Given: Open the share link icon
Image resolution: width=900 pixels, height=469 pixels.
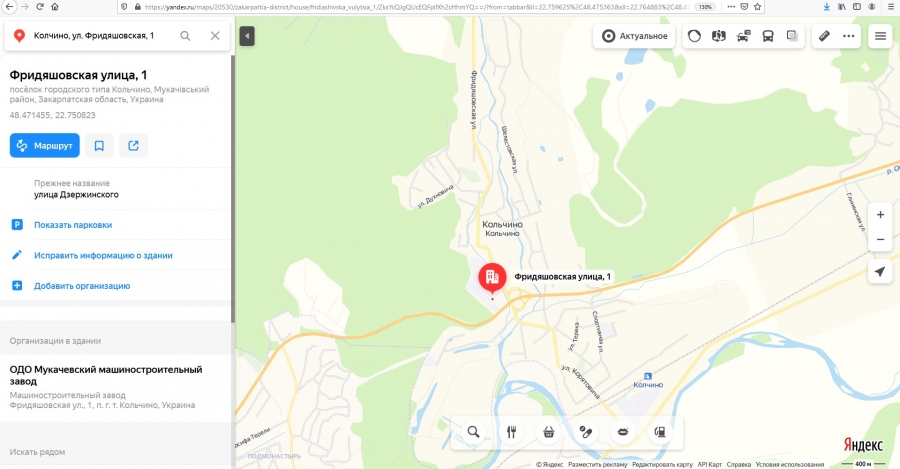Looking at the screenshot, I should pyautogui.click(x=133, y=146).
